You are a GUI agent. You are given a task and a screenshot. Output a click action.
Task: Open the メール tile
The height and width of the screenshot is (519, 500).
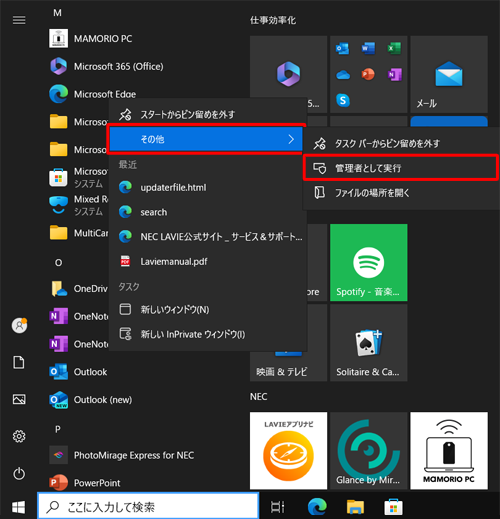point(449,74)
